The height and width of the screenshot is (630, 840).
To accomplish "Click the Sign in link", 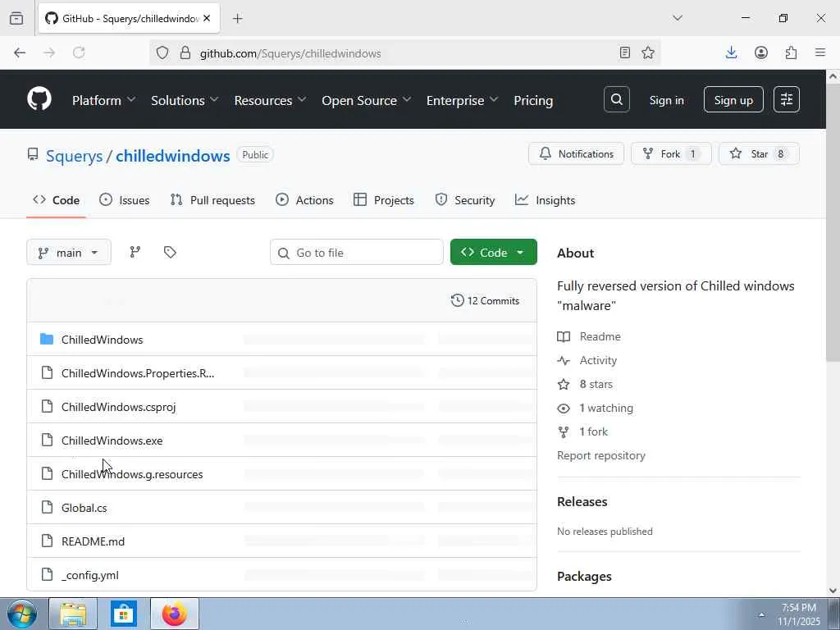I will click(666, 100).
